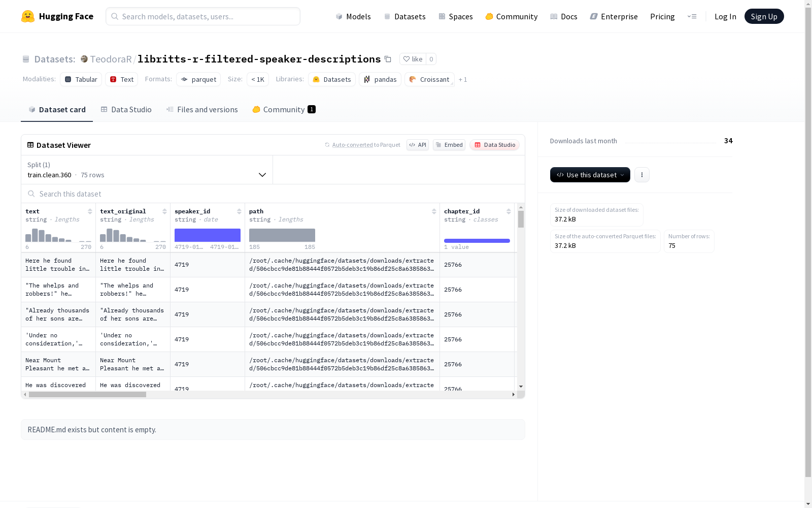Click the Hugging Face logo icon
The width and height of the screenshot is (812, 508).
pos(28,16)
